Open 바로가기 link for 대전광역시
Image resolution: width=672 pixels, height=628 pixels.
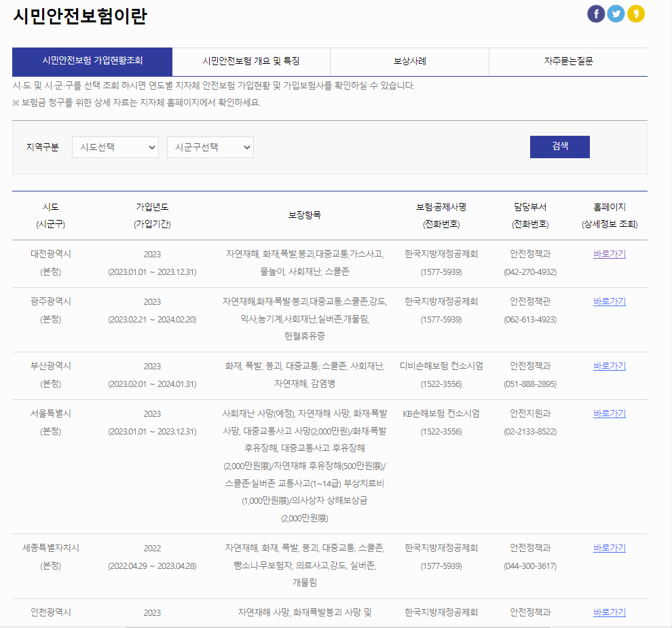pyautogui.click(x=609, y=253)
